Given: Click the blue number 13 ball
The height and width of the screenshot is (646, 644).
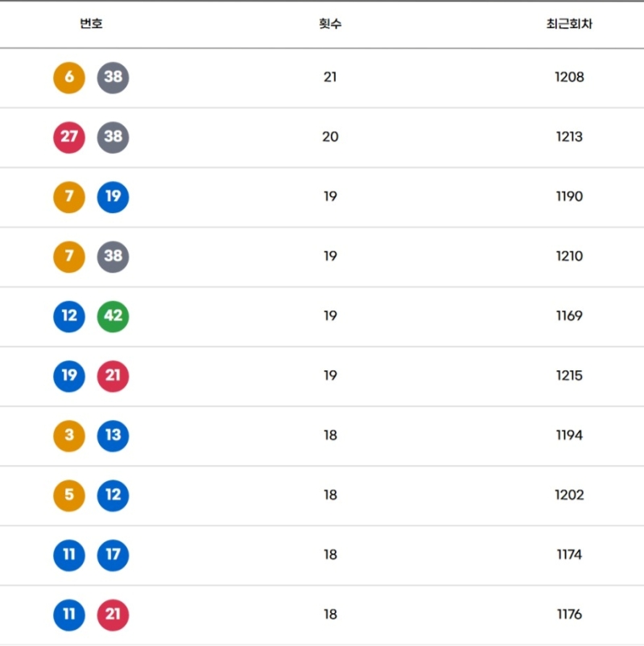Looking at the screenshot, I should pos(114,435).
